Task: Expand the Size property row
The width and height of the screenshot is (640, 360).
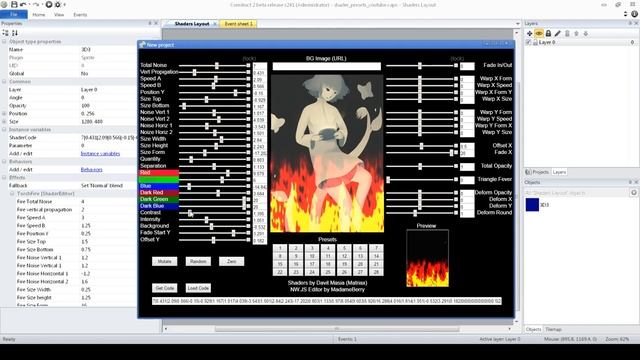Action: pyautogui.click(x=4, y=122)
